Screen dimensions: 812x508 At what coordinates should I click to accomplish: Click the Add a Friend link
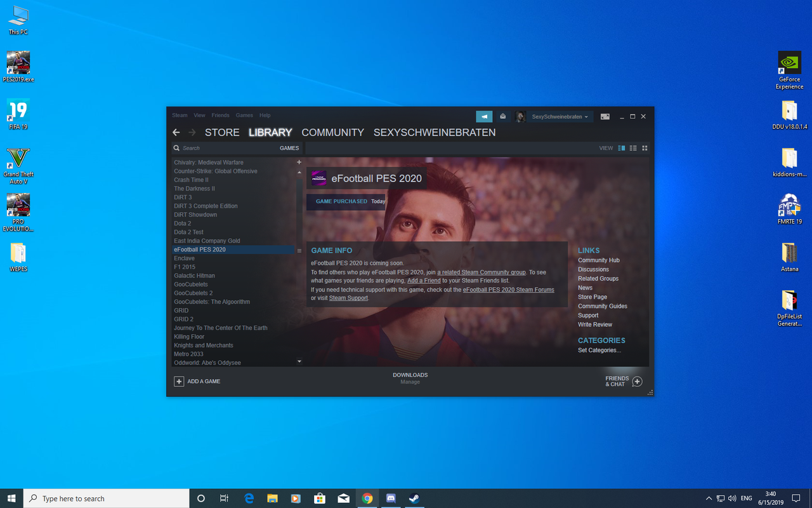click(x=424, y=280)
